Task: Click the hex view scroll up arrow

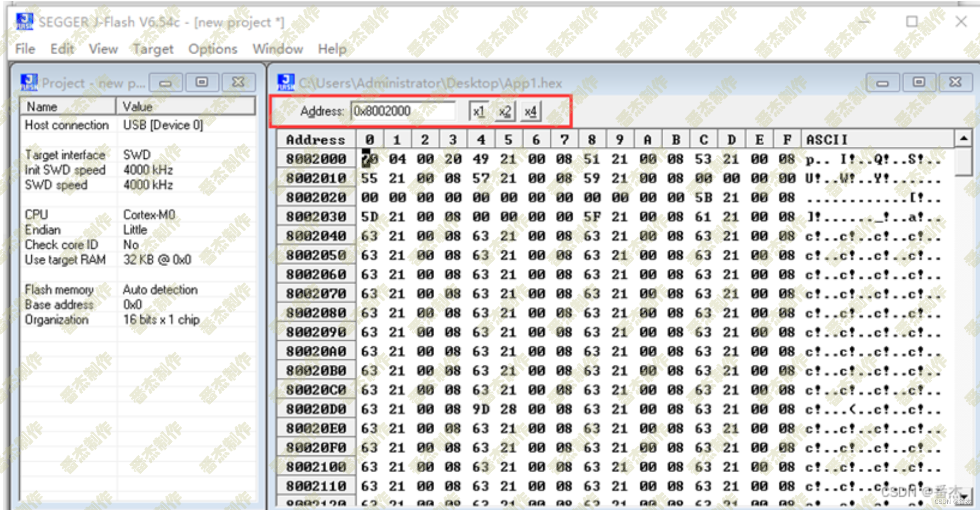Action: pos(964,139)
